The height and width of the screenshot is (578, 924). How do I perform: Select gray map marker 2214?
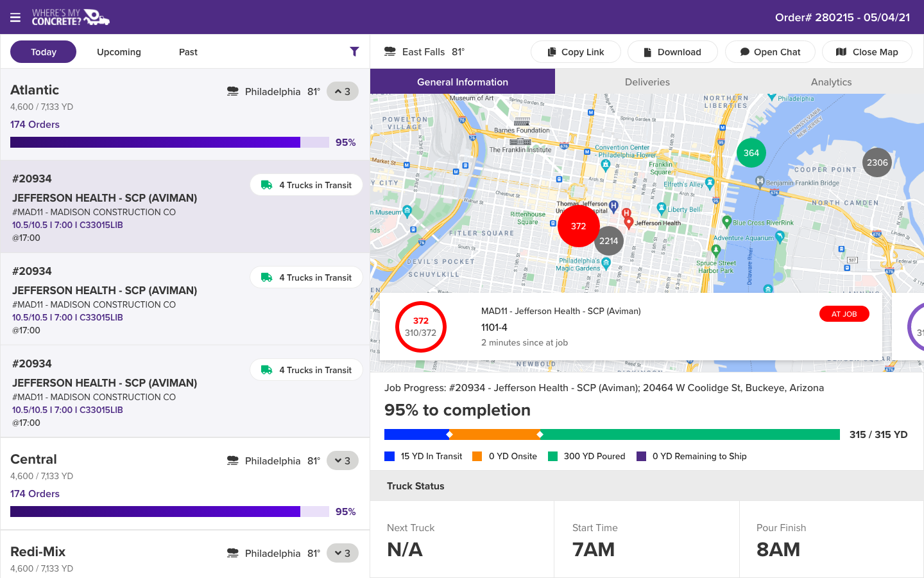(608, 241)
